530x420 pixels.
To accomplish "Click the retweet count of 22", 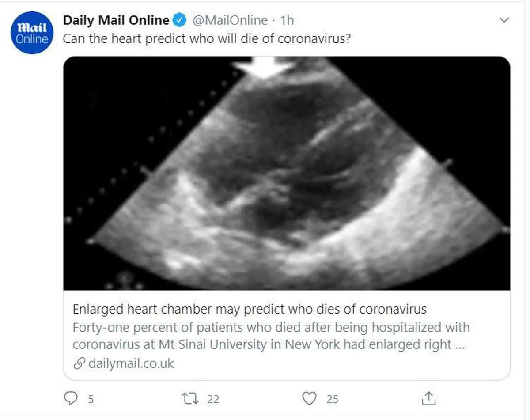I will pos(213,399).
